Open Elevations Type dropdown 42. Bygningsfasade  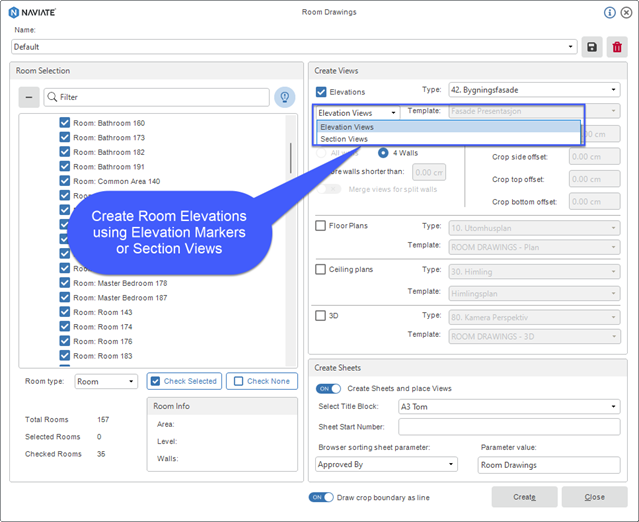535,90
